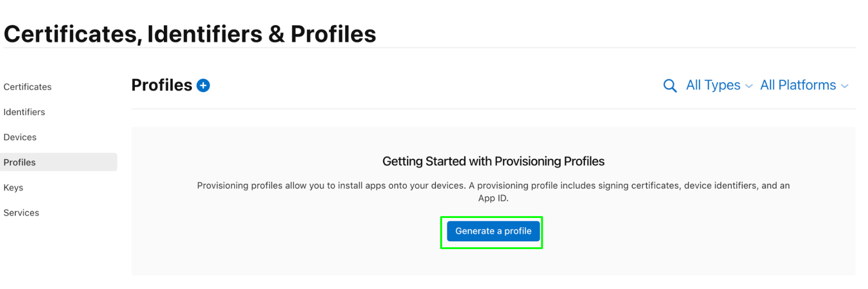
Task: Click the word 'Certificates,' in the large page title
Action: click(73, 35)
